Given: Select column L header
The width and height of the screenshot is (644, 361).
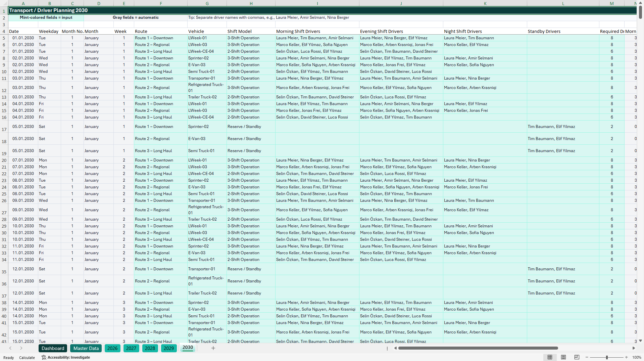Looking at the screenshot, I should pos(563,3).
